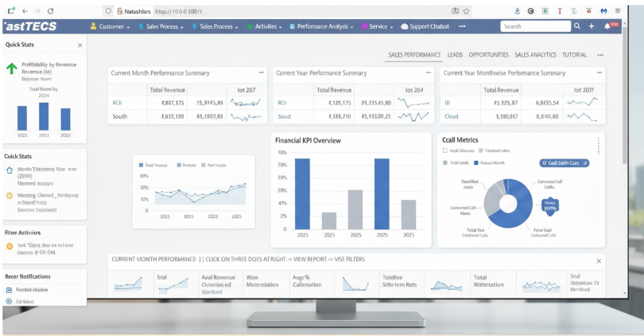Click the 'Total Watenation' metric tile
The image size is (644, 336).
coord(492,281)
